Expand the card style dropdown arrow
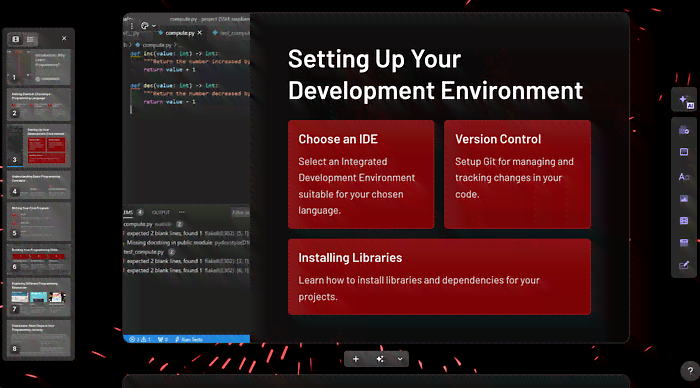 pos(154,26)
